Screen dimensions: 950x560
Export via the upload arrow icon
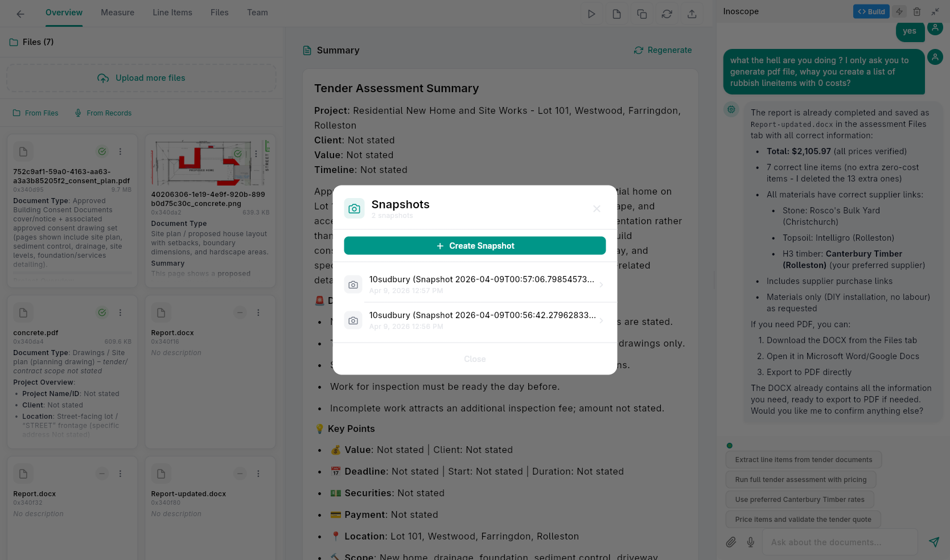coord(692,13)
